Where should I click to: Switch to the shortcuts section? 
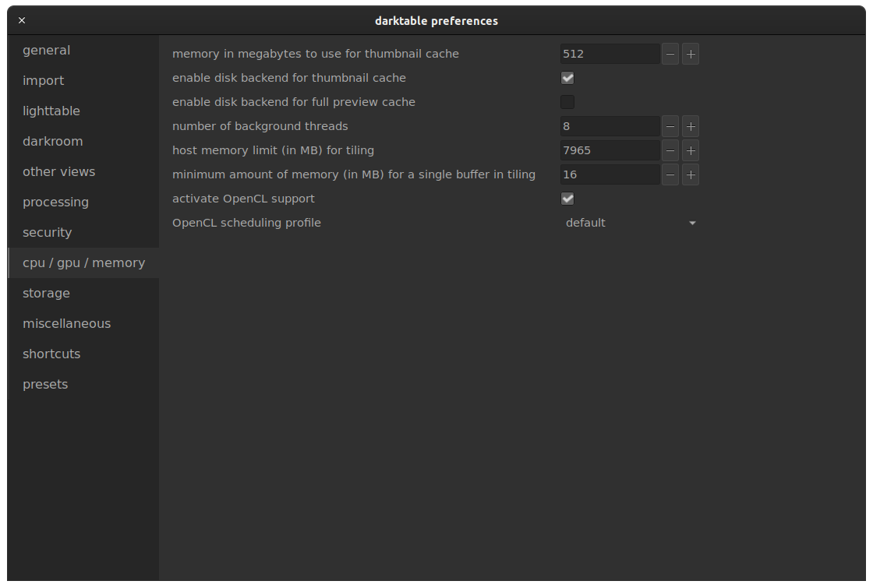51,354
